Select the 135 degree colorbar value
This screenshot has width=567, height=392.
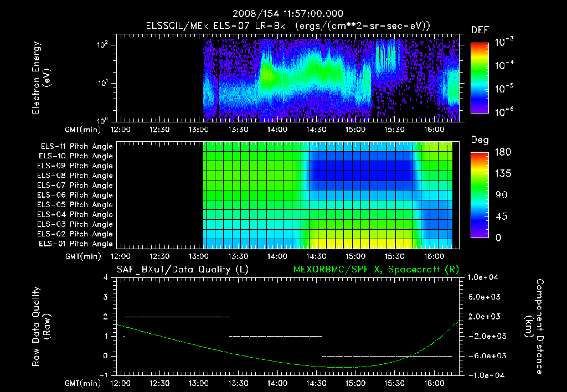tap(503, 174)
